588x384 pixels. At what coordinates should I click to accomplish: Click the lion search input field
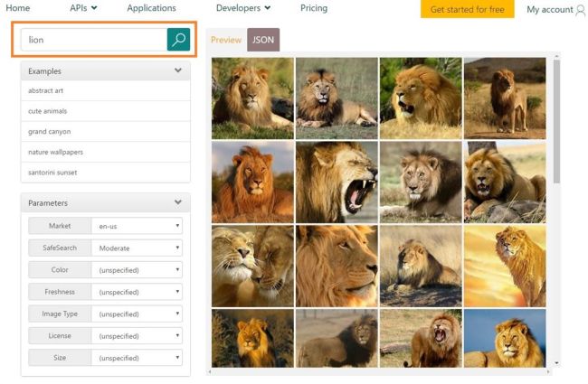point(94,40)
